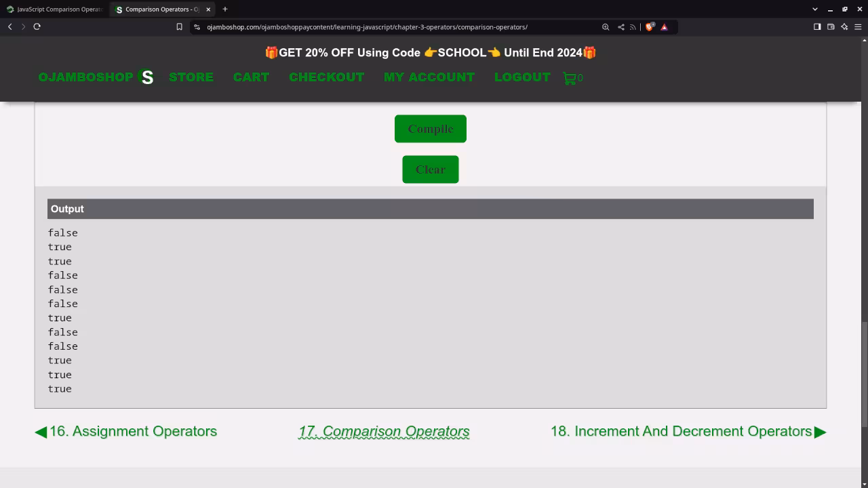Click the page vertical scrollbar thumb
868x488 pixels.
(x=864, y=374)
